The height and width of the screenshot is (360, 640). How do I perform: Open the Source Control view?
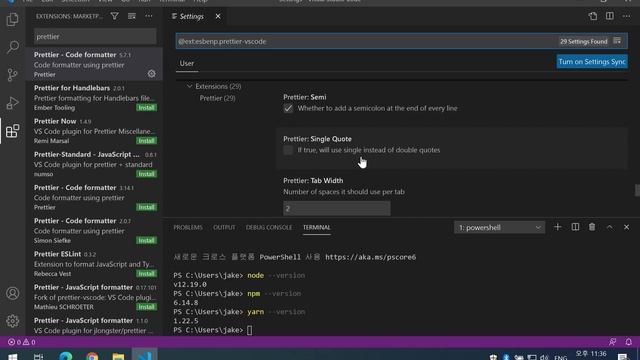click(x=12, y=75)
